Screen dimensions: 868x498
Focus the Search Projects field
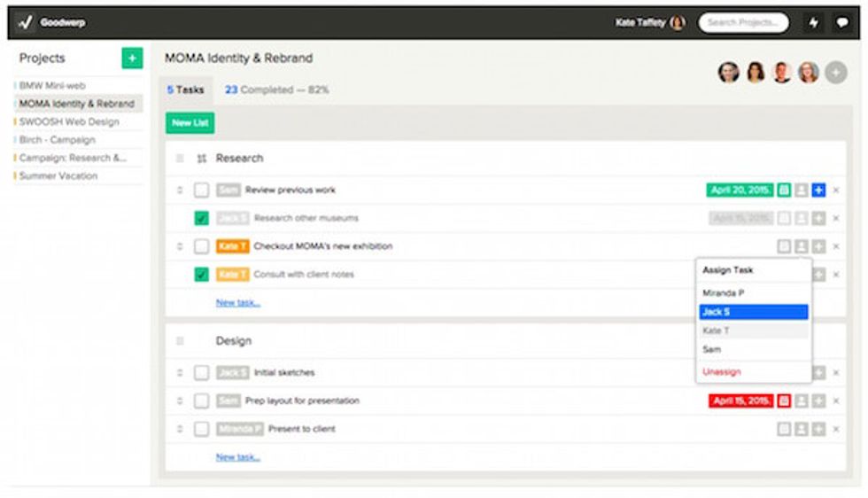point(743,23)
